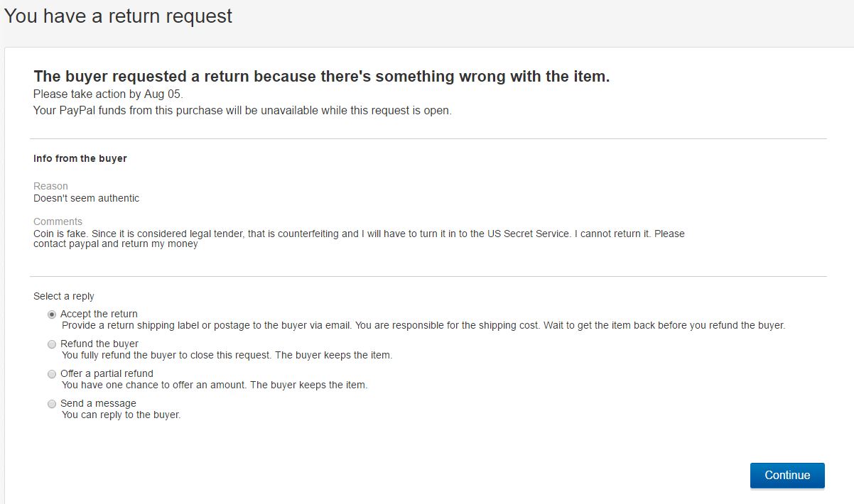Click the 'You fully refund the buyer' description

[x=227, y=355]
